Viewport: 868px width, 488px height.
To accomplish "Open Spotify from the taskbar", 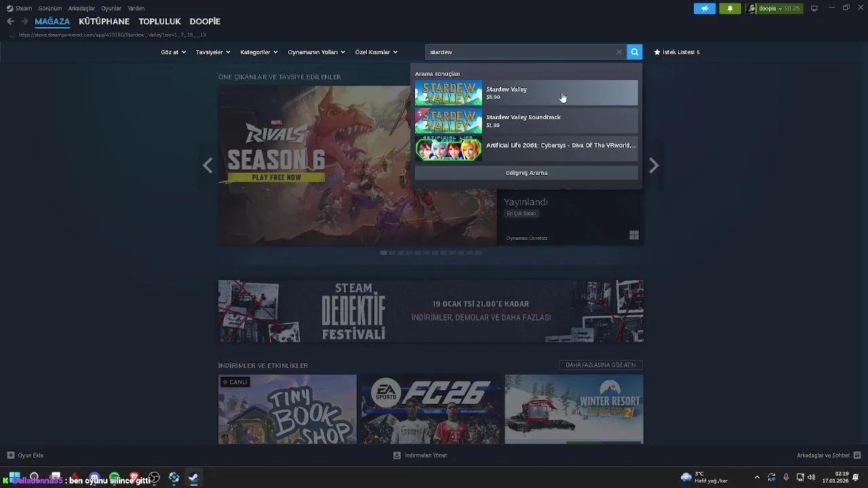I will pos(114,478).
